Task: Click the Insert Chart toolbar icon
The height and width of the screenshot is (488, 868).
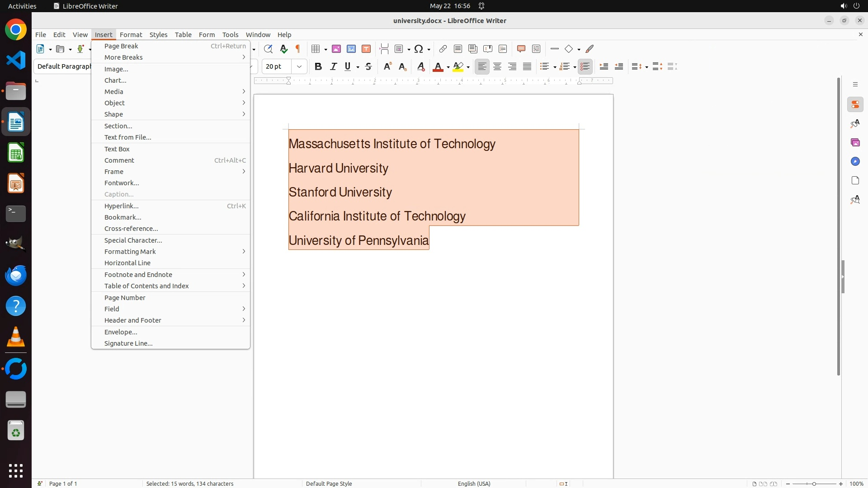Action: click(x=351, y=49)
